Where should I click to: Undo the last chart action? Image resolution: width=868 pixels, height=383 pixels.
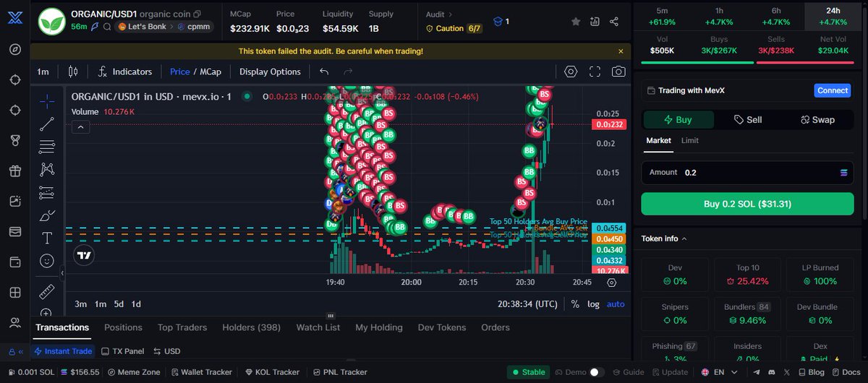(324, 72)
